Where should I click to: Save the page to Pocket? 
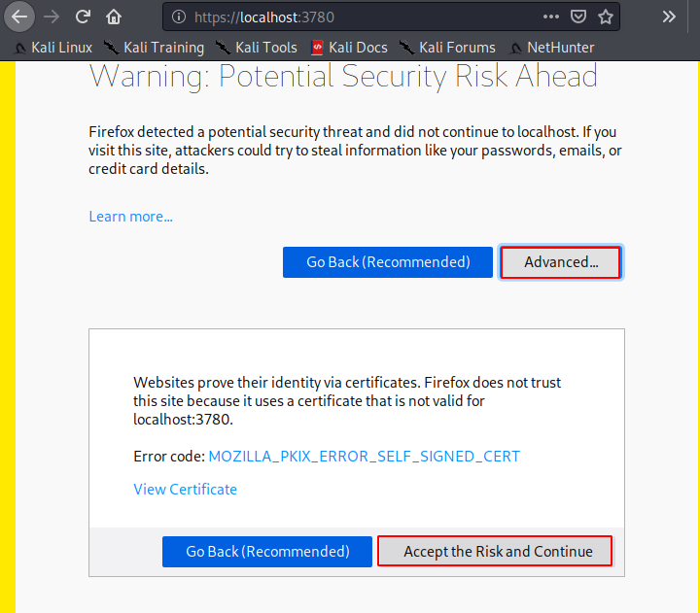578,17
